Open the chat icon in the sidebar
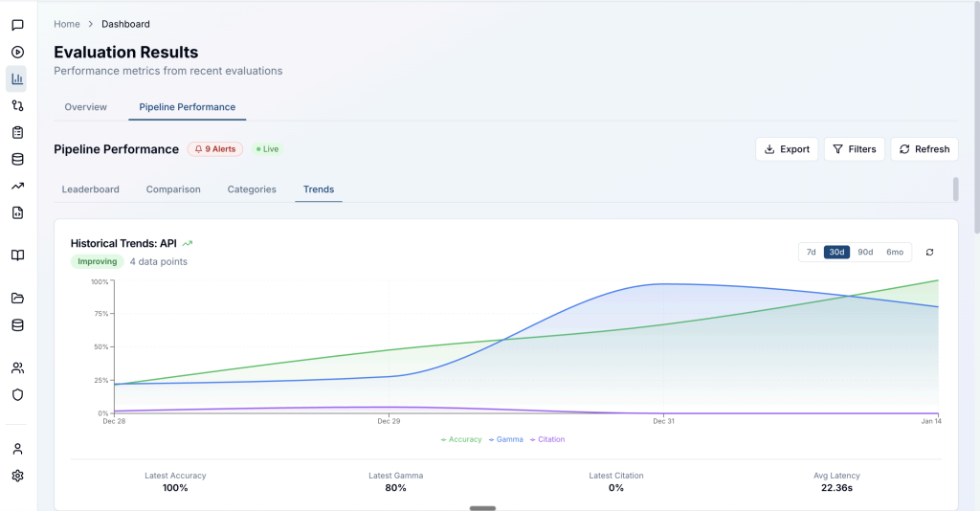Viewport: 980px width, 511px height. coord(17,25)
